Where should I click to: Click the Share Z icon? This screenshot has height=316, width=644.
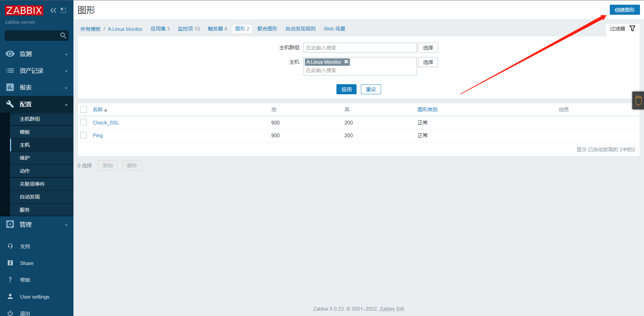(10, 263)
